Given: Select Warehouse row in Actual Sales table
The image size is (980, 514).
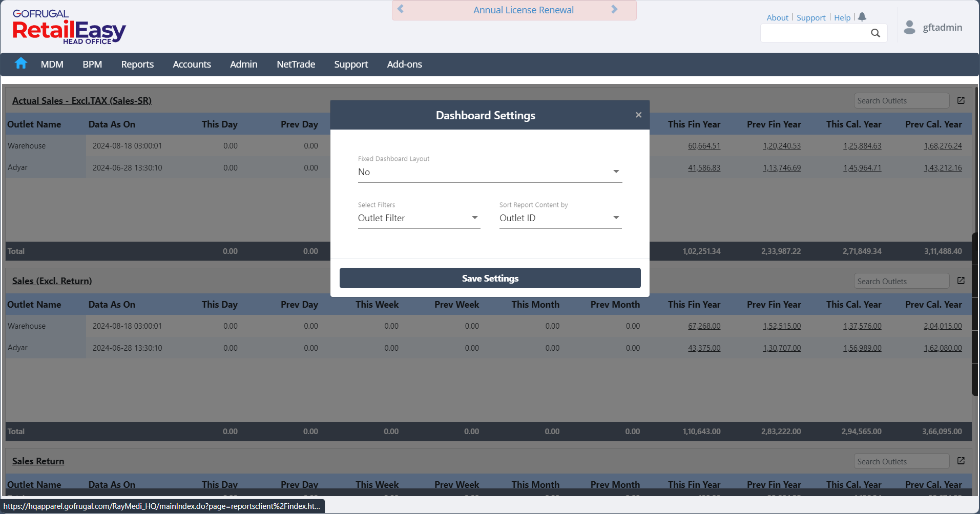Looking at the screenshot, I should point(489,146).
